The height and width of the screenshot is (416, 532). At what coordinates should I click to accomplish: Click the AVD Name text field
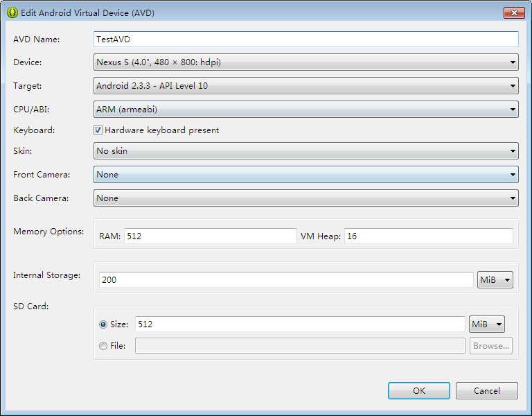click(305, 40)
